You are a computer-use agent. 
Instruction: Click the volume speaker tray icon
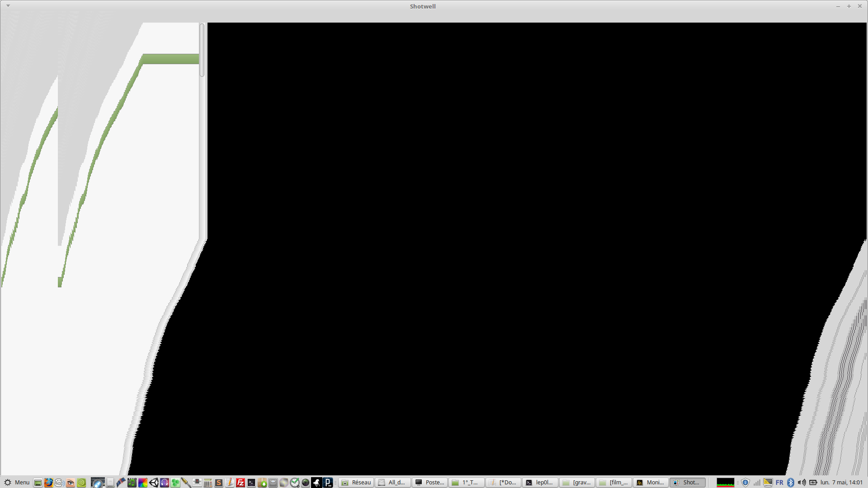pyautogui.click(x=802, y=483)
